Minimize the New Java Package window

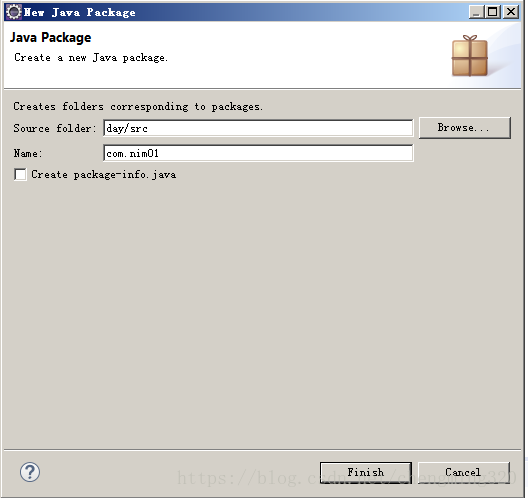pos(476,12)
